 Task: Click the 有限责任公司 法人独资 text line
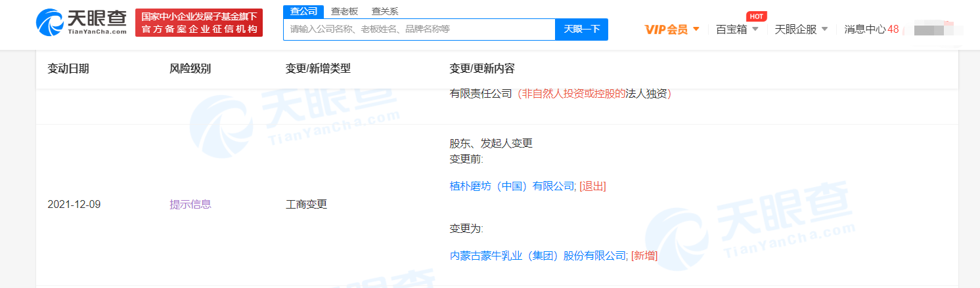(x=560, y=94)
